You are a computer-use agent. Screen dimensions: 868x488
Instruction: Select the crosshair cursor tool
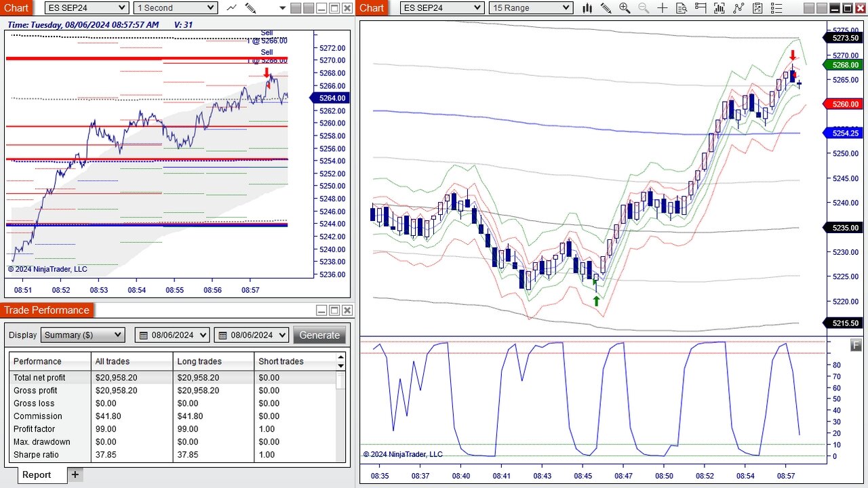point(663,8)
